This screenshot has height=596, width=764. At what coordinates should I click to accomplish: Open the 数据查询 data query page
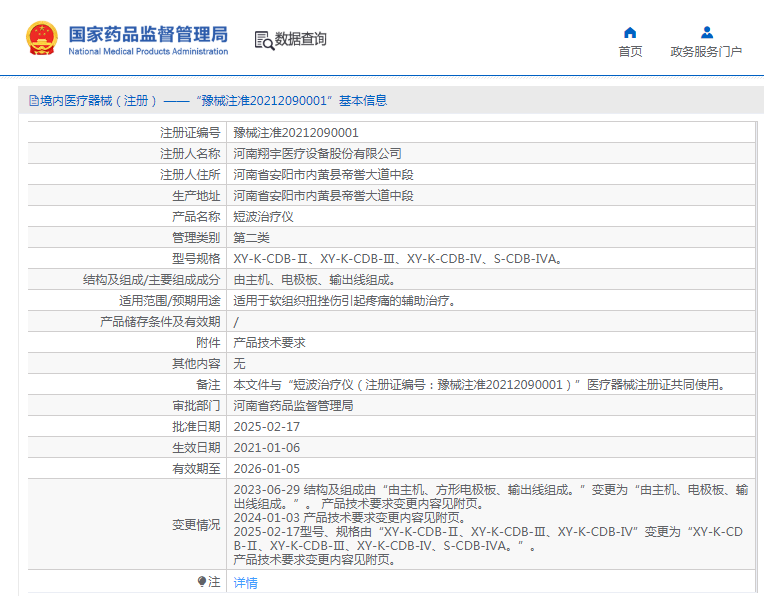coord(301,39)
